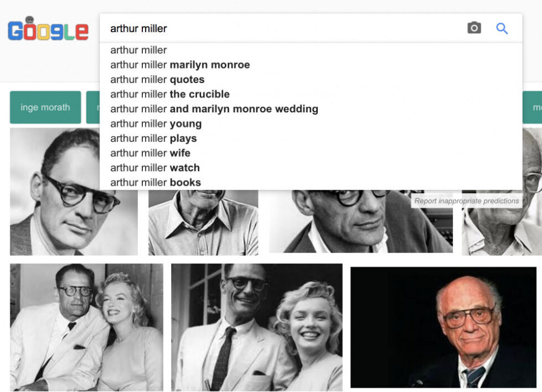The height and width of the screenshot is (392, 542).
Task: Select suggestion arthur miller wife
Action: (311, 153)
